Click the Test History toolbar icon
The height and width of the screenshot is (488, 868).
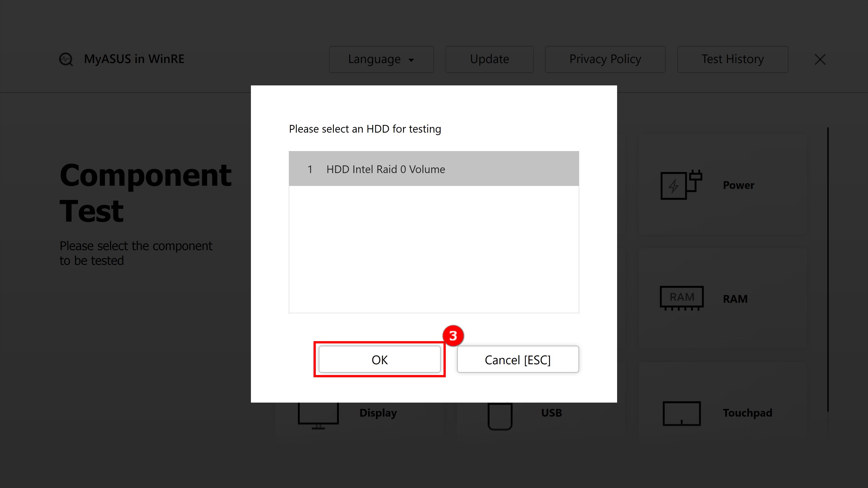coord(733,59)
